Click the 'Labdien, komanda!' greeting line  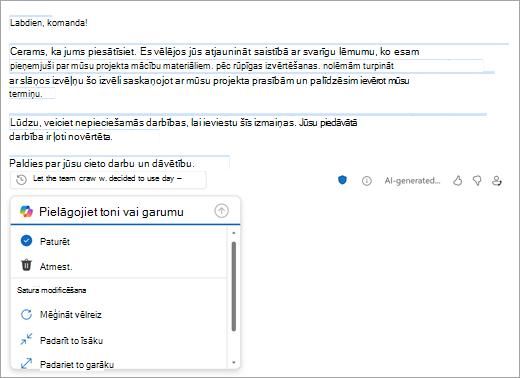point(49,23)
